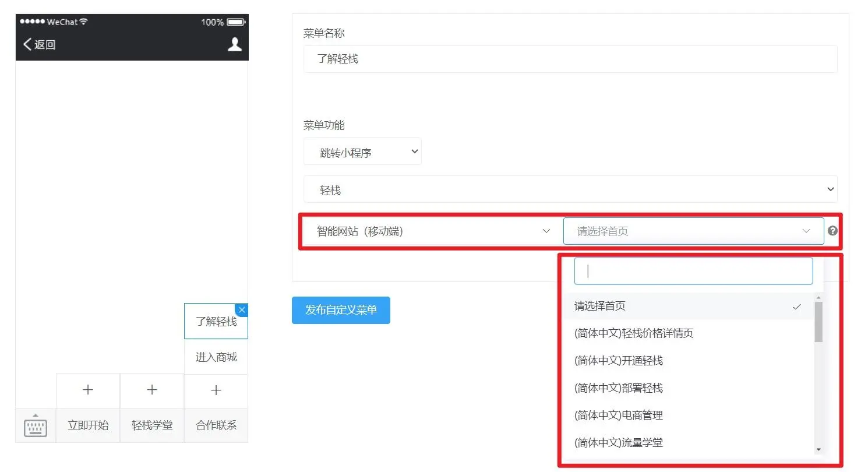This screenshot has height=472, width=868.
Task: Collapse the 请选择首页 combo box
Action: click(693, 231)
